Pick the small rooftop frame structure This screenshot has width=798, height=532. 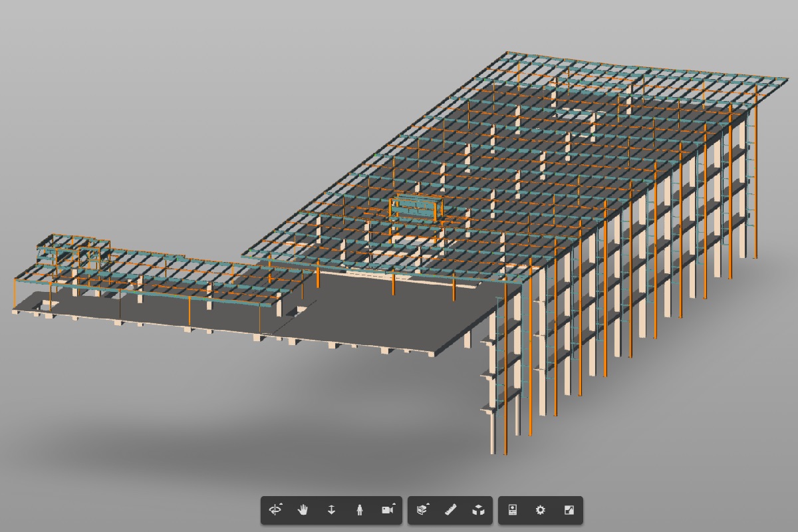(416, 208)
